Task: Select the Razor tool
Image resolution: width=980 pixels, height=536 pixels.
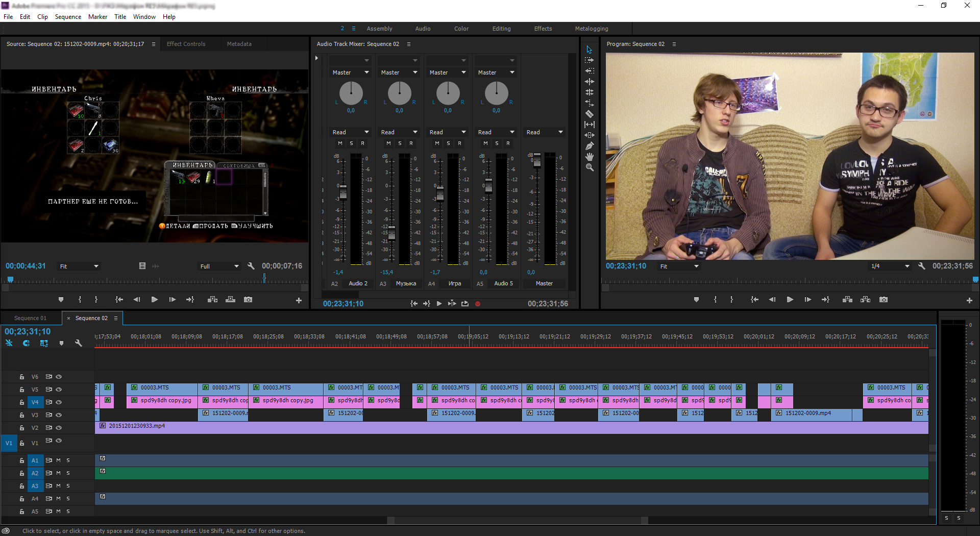Action: (x=589, y=114)
